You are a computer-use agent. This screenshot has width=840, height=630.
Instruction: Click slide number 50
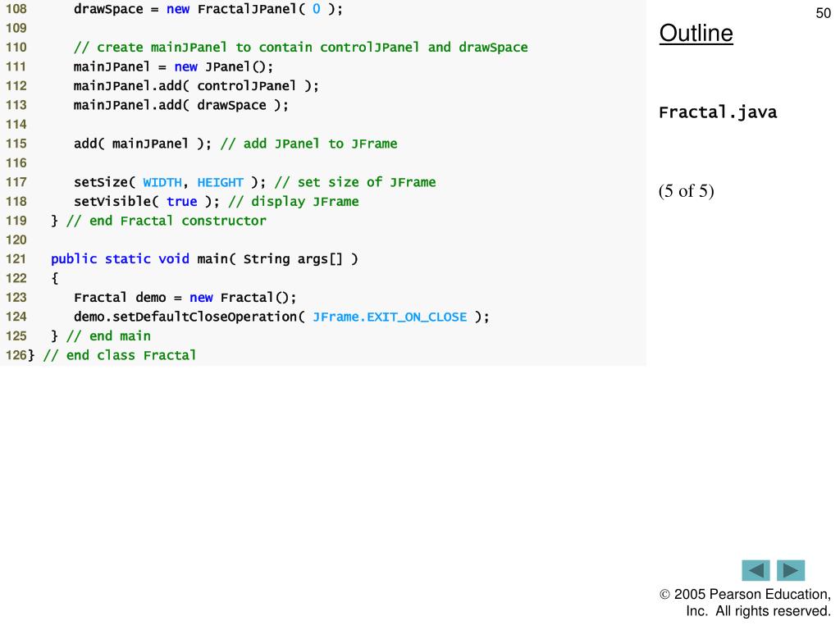click(823, 13)
